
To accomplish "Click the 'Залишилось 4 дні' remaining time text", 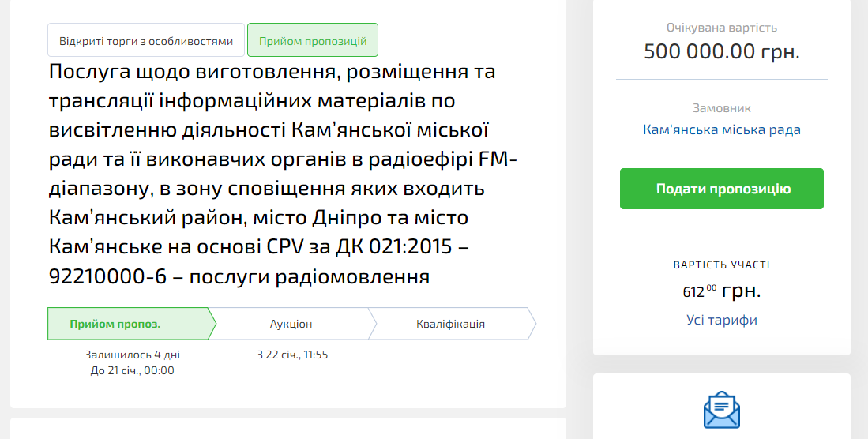I will 133,355.
